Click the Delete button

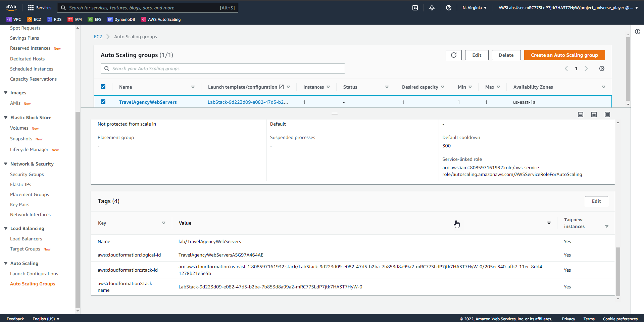point(506,55)
